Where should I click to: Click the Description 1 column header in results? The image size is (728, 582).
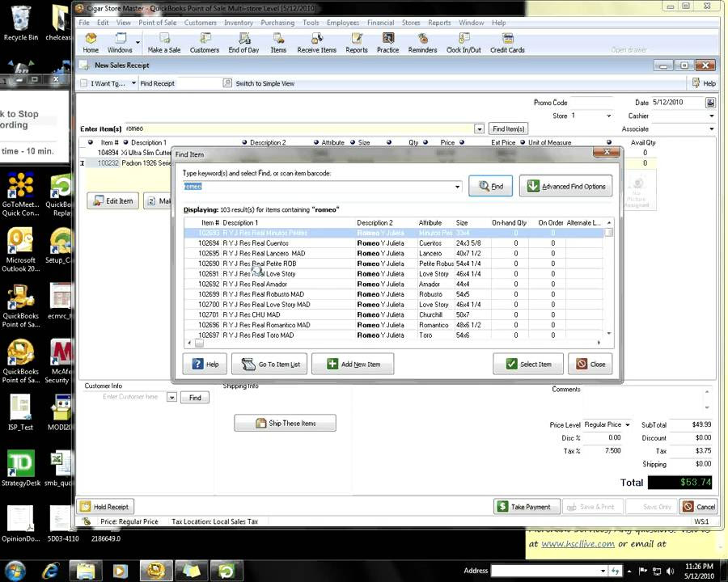tap(240, 223)
